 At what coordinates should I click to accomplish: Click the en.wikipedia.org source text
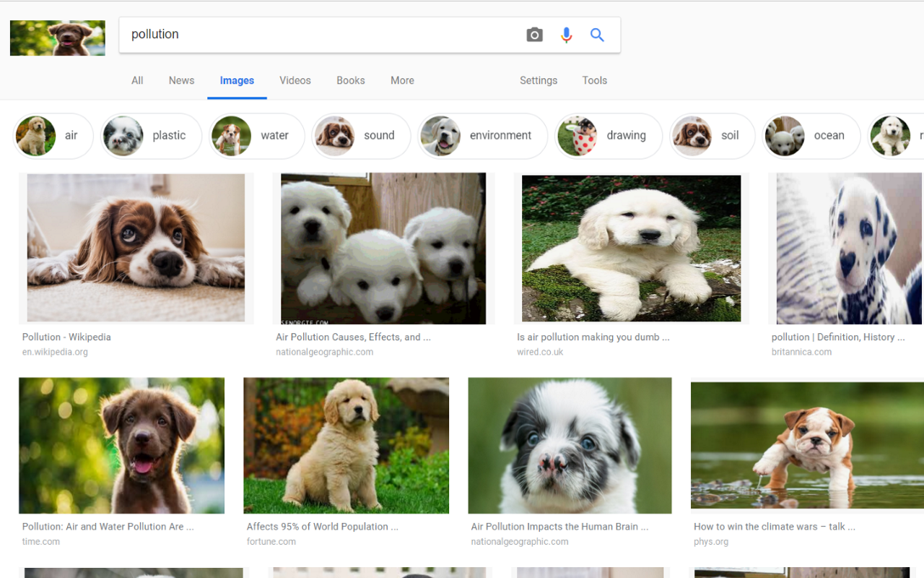(55, 353)
